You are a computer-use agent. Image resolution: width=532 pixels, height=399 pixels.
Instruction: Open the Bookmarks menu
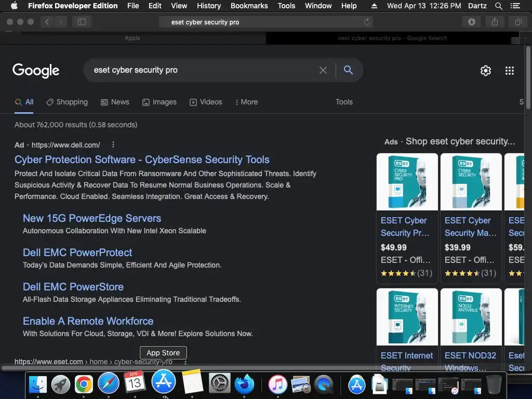point(249,6)
